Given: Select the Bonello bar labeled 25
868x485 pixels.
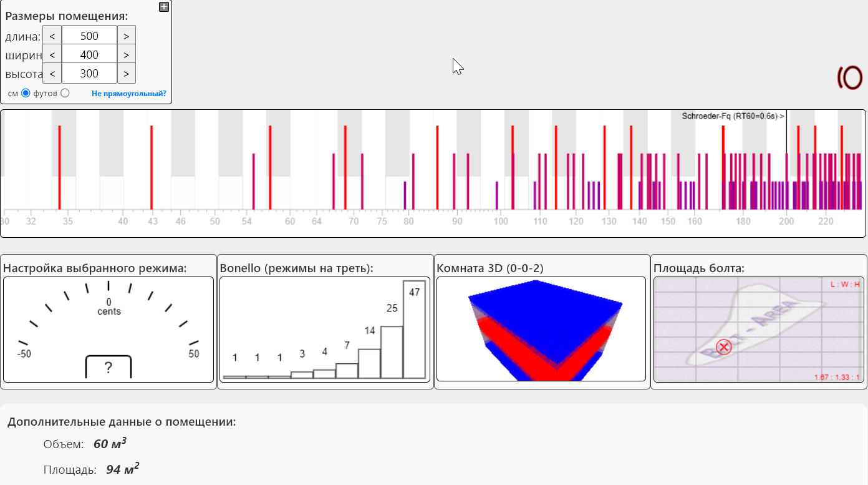Looking at the screenshot, I should pos(392,352).
